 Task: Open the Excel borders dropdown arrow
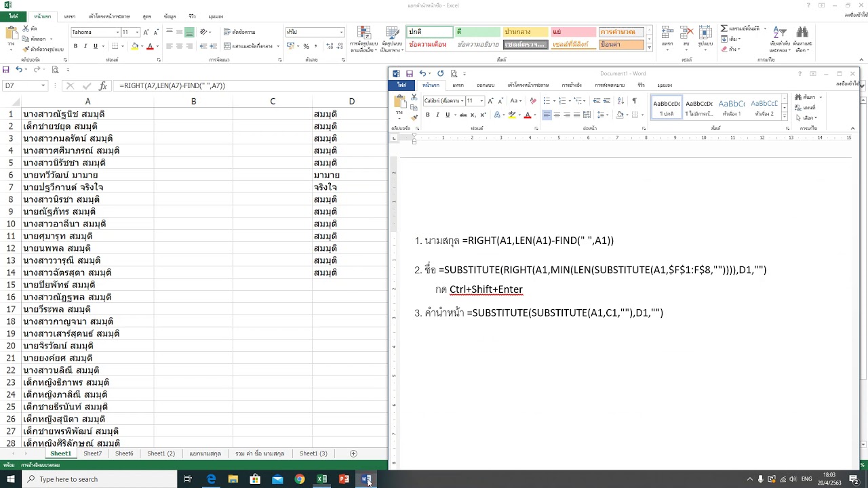point(123,46)
